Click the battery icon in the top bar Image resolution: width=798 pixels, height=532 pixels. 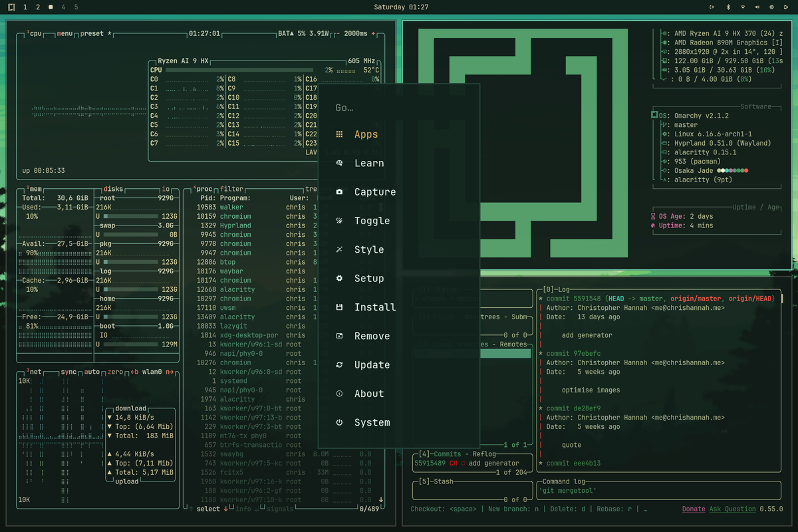coord(786,7)
